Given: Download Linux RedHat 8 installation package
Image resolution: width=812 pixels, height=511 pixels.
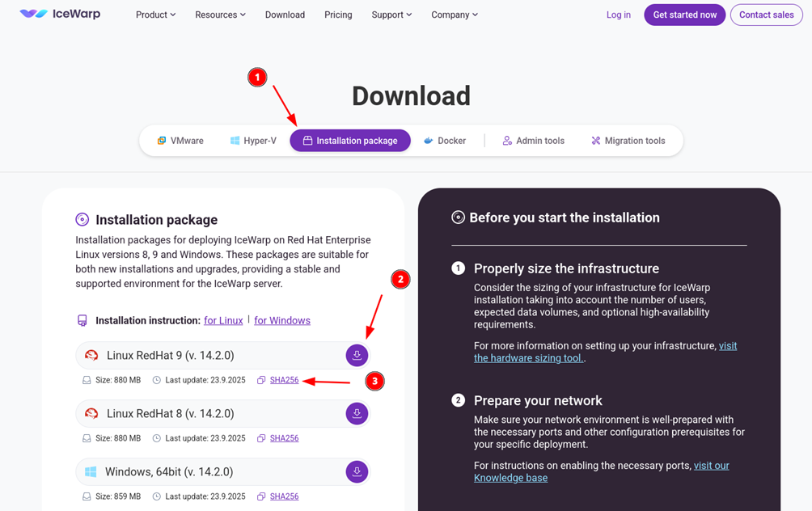Looking at the screenshot, I should coord(357,414).
